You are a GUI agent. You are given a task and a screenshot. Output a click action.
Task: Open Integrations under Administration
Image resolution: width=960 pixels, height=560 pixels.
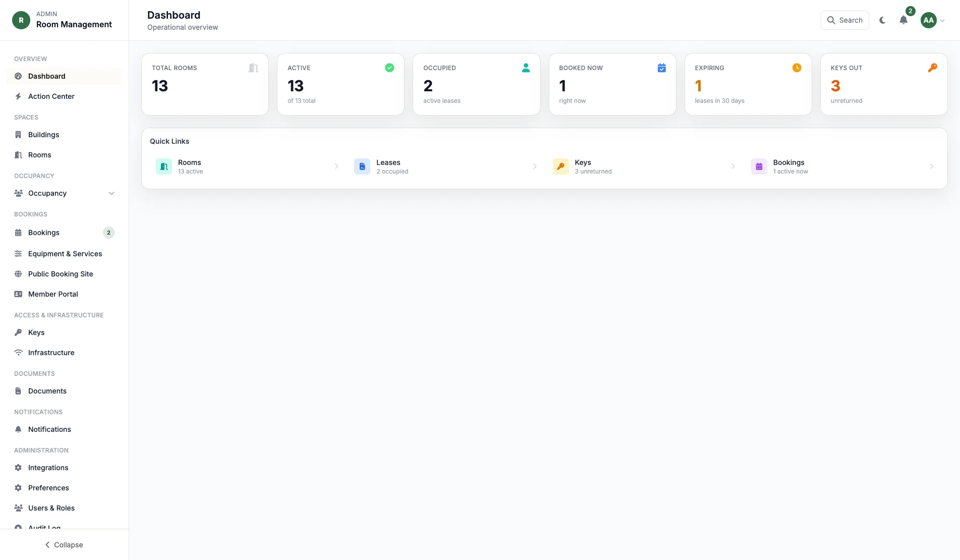[x=65, y=468]
